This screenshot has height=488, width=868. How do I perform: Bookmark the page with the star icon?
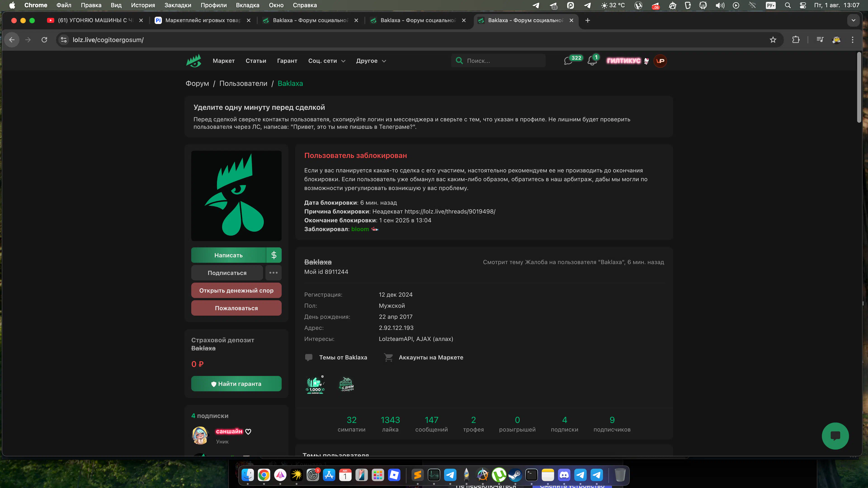click(773, 40)
